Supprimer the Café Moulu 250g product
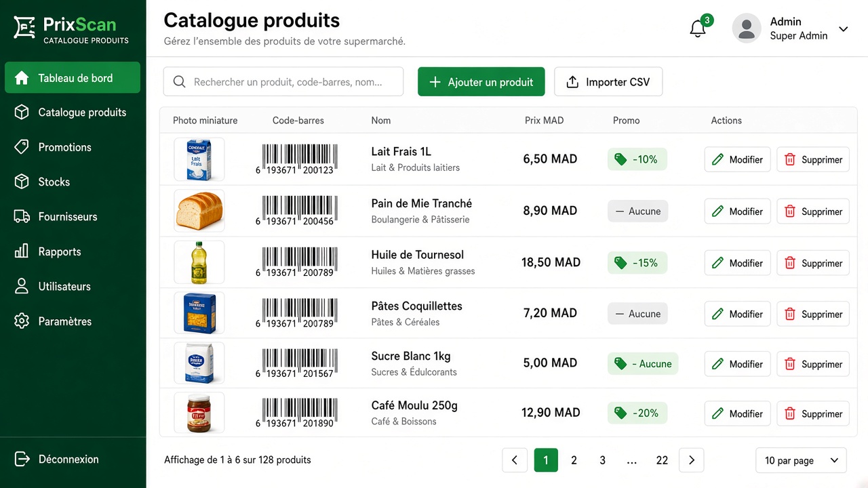The width and height of the screenshot is (868, 488). tap(813, 413)
